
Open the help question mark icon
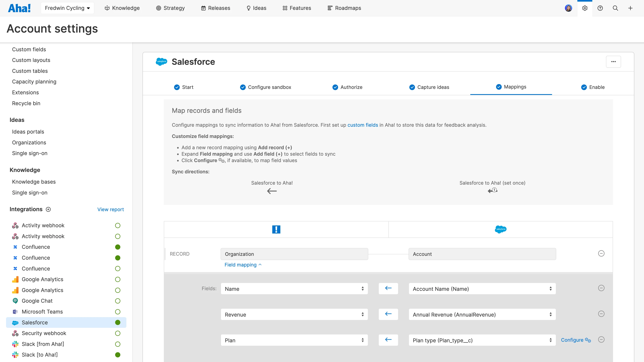pyautogui.click(x=600, y=8)
